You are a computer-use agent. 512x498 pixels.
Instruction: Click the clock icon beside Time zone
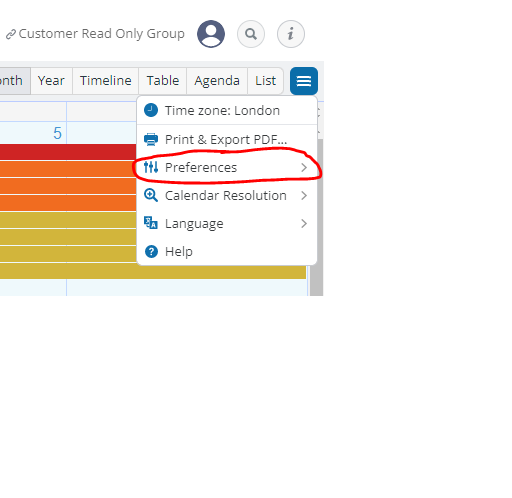[x=151, y=110]
